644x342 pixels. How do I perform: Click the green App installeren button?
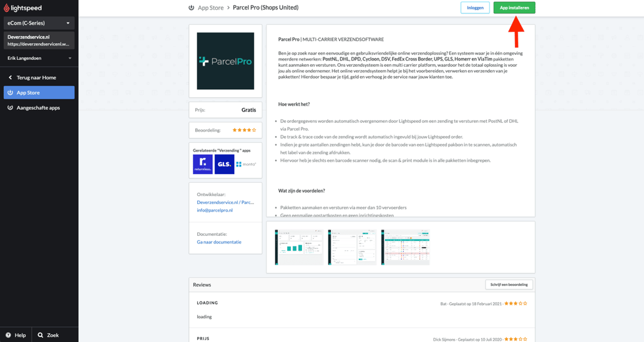(514, 8)
